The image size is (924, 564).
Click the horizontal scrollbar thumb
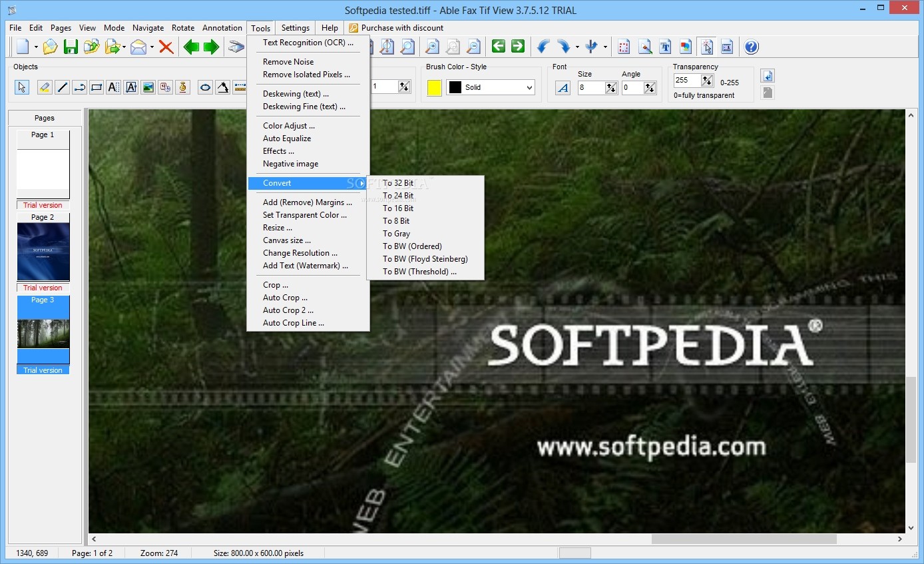[744, 539]
